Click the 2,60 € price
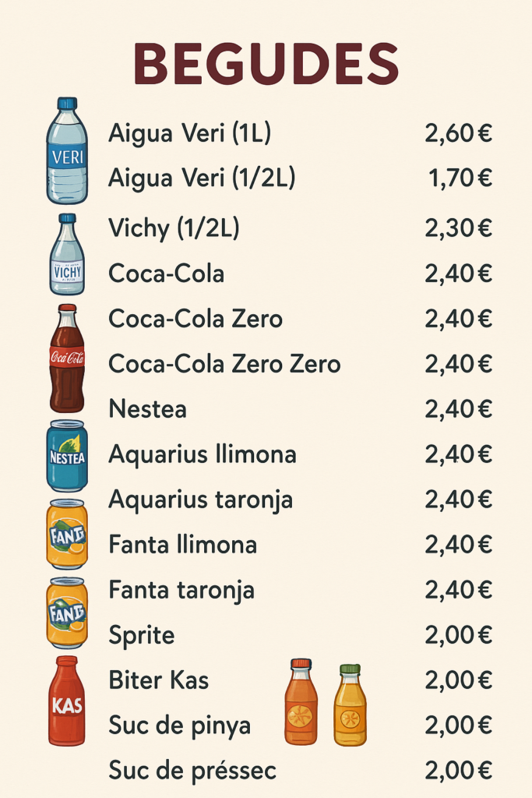 458,133
